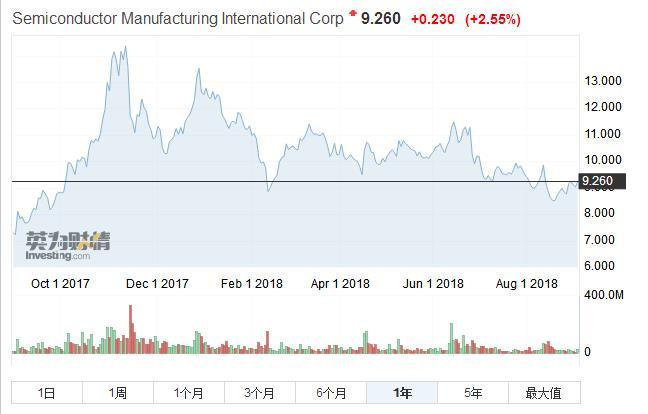Click the Apr 1 2018 date label
The height and width of the screenshot is (414, 648).
tap(340, 284)
